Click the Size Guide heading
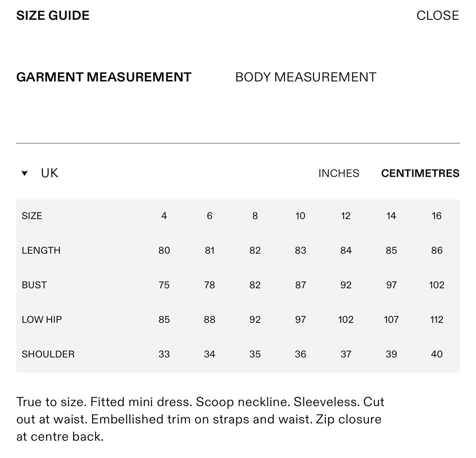The height and width of the screenshot is (458, 476). [53, 15]
